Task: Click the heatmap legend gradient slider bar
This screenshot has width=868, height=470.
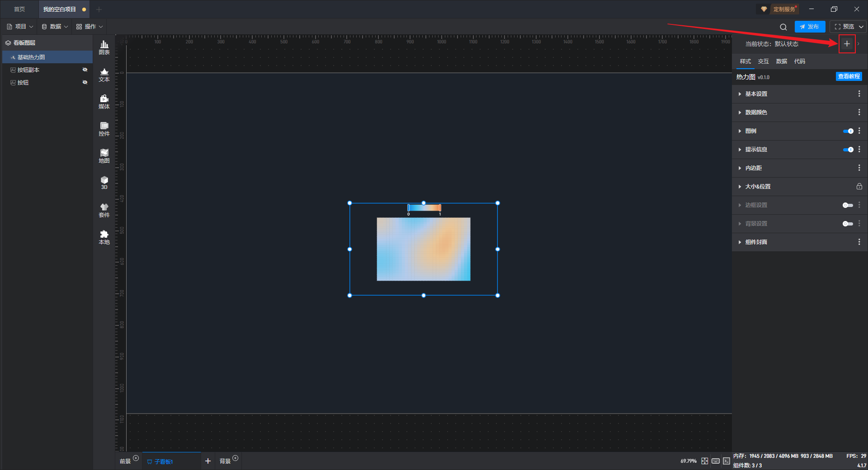Action: pos(424,208)
